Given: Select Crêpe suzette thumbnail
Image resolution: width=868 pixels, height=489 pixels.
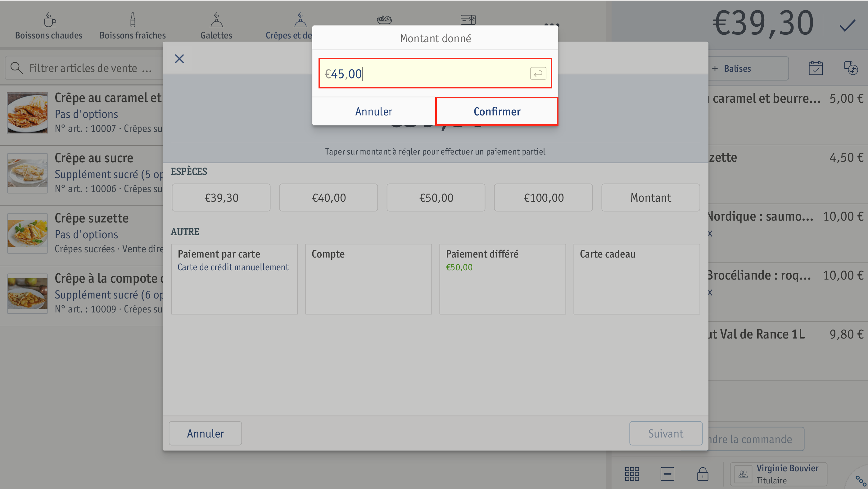Looking at the screenshot, I should pyautogui.click(x=27, y=233).
